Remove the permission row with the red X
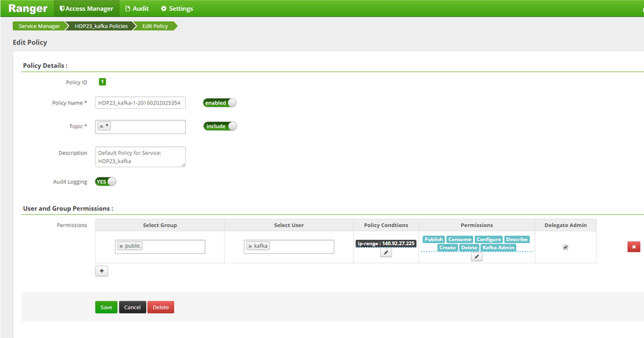 coord(634,247)
